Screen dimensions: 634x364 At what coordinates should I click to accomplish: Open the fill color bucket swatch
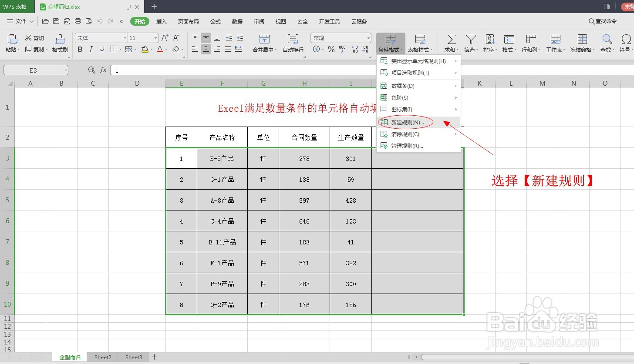tap(145, 50)
